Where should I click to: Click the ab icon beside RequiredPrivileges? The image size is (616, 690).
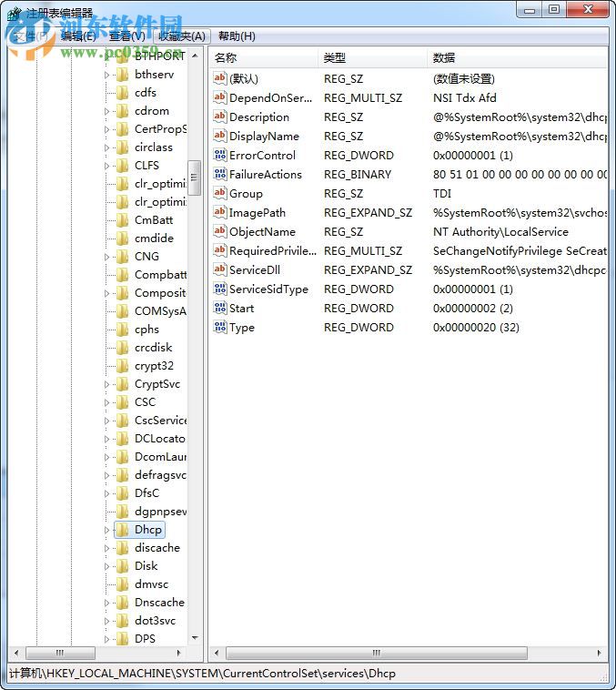219,250
